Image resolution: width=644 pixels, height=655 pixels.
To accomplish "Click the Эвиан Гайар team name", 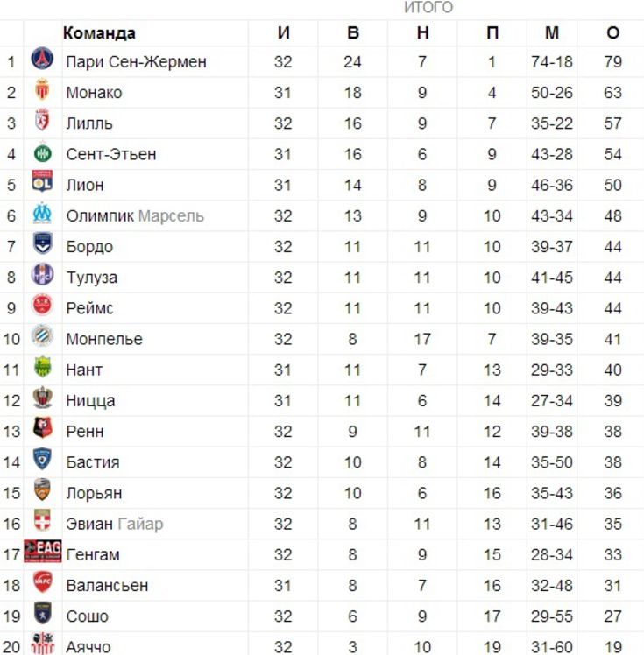I will click(115, 524).
